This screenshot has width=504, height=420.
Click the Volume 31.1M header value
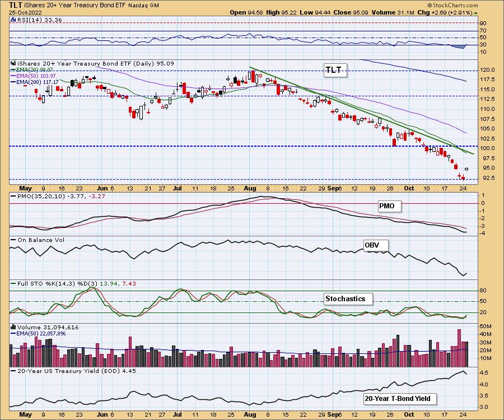click(393, 12)
